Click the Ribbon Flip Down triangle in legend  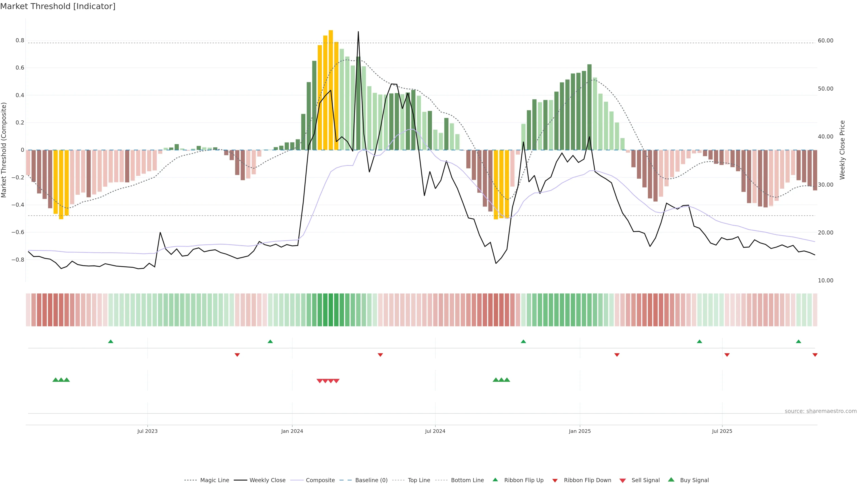555,481
